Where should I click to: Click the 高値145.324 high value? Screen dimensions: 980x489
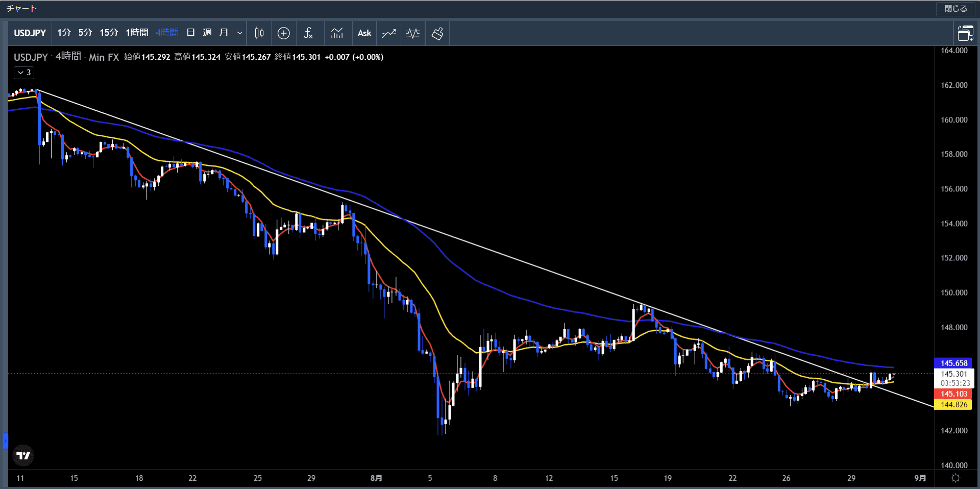pyautogui.click(x=197, y=57)
